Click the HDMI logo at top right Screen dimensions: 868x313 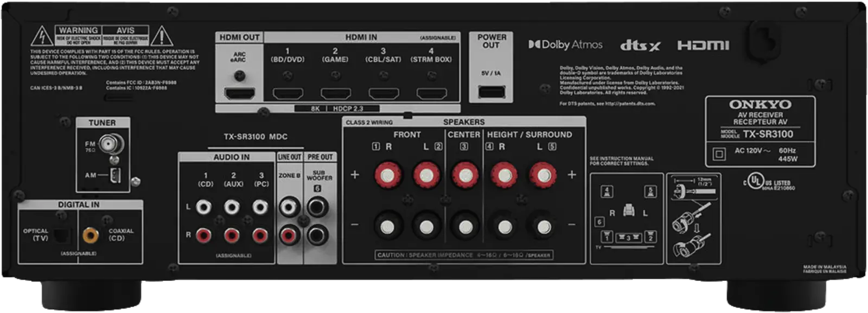pyautogui.click(x=703, y=45)
